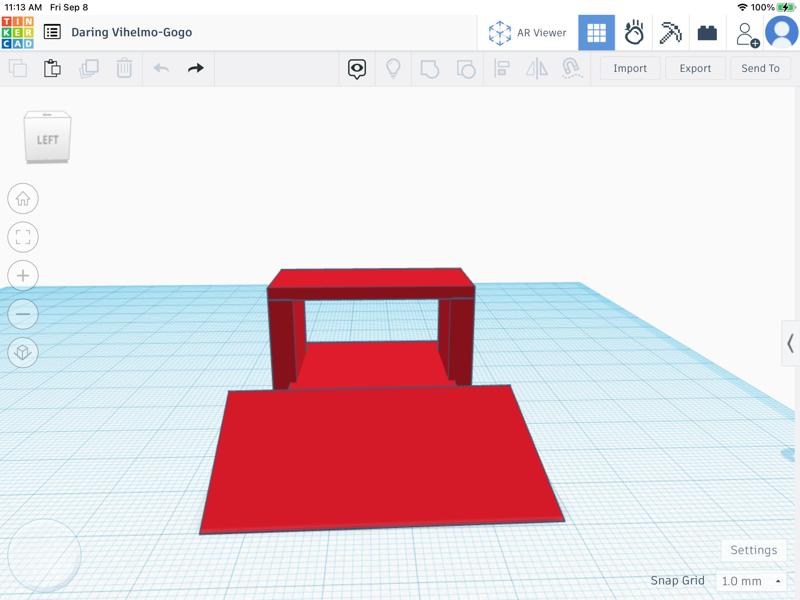Open the Bricks mode
The width and height of the screenshot is (800, 600).
[x=707, y=33]
